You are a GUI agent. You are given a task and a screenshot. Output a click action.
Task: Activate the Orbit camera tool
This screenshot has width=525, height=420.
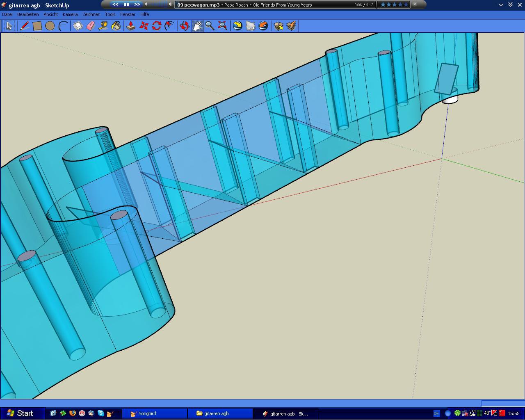coord(185,26)
